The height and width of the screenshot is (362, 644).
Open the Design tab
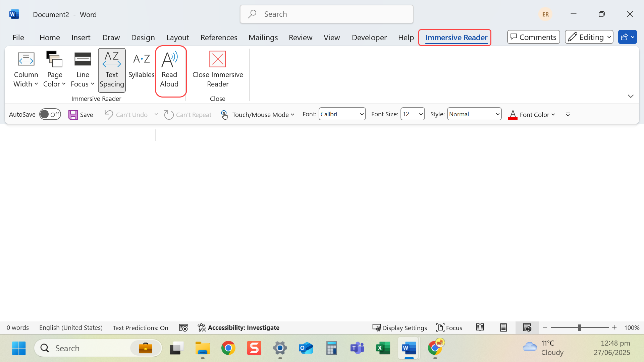pos(143,37)
